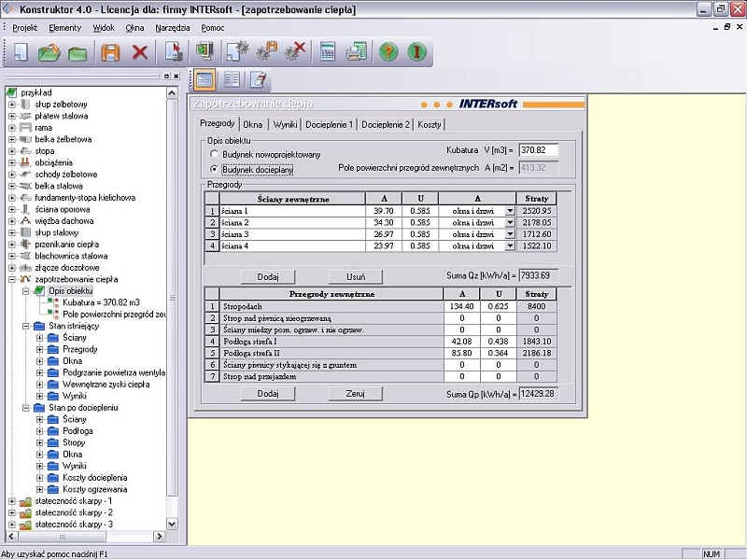Expand the Podgrzanie powietrza folder

click(39, 372)
